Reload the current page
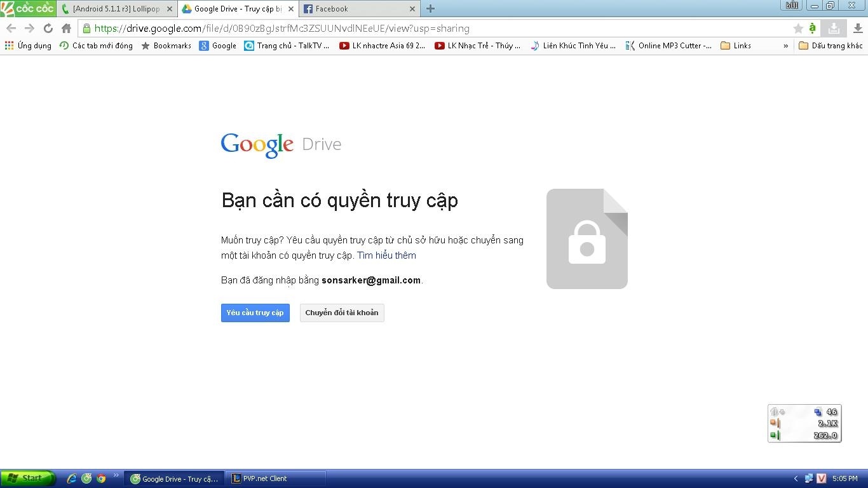The height and width of the screenshot is (488, 868). pos(48,29)
